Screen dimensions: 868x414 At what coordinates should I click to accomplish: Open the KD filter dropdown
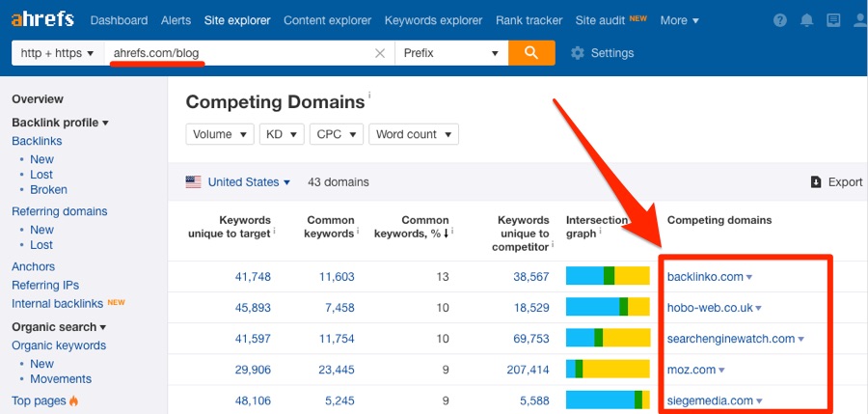282,134
